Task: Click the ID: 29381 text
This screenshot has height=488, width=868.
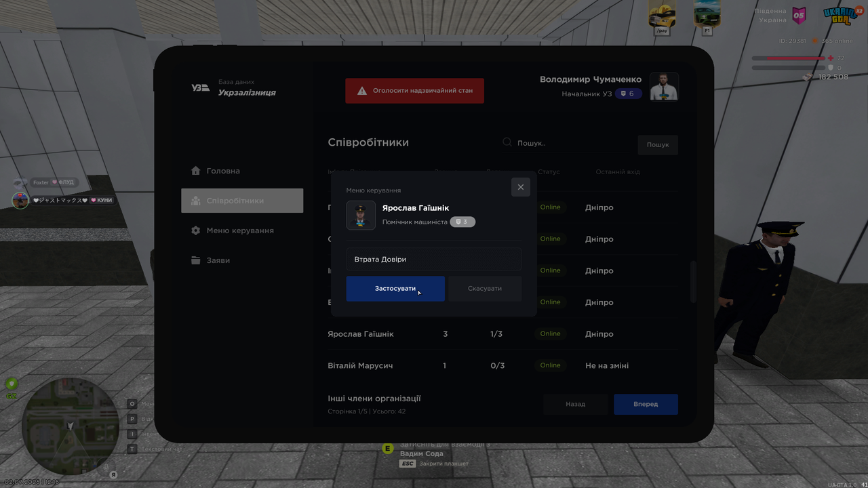Action: pyautogui.click(x=793, y=41)
